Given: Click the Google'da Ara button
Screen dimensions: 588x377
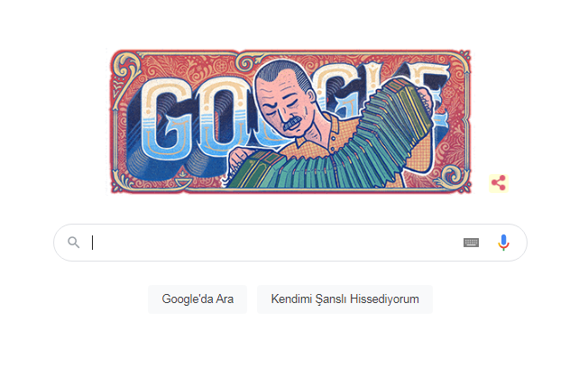Looking at the screenshot, I should click(198, 299).
